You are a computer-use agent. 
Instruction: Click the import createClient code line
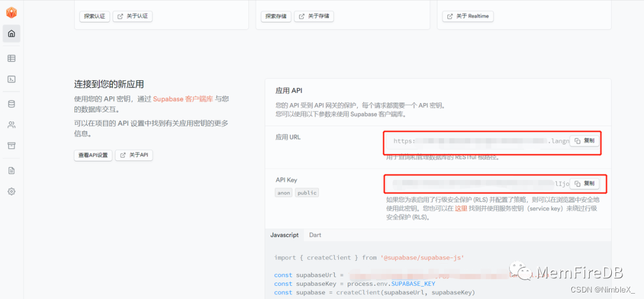369,257
